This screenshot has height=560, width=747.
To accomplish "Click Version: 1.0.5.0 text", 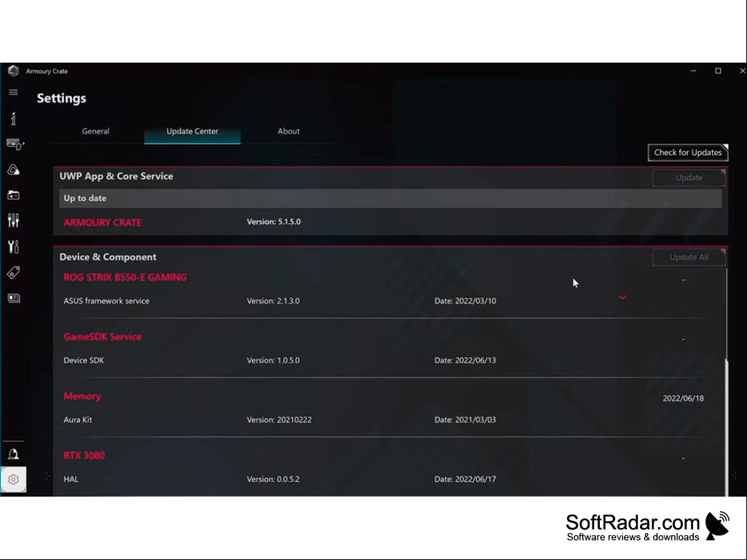I will (273, 360).
